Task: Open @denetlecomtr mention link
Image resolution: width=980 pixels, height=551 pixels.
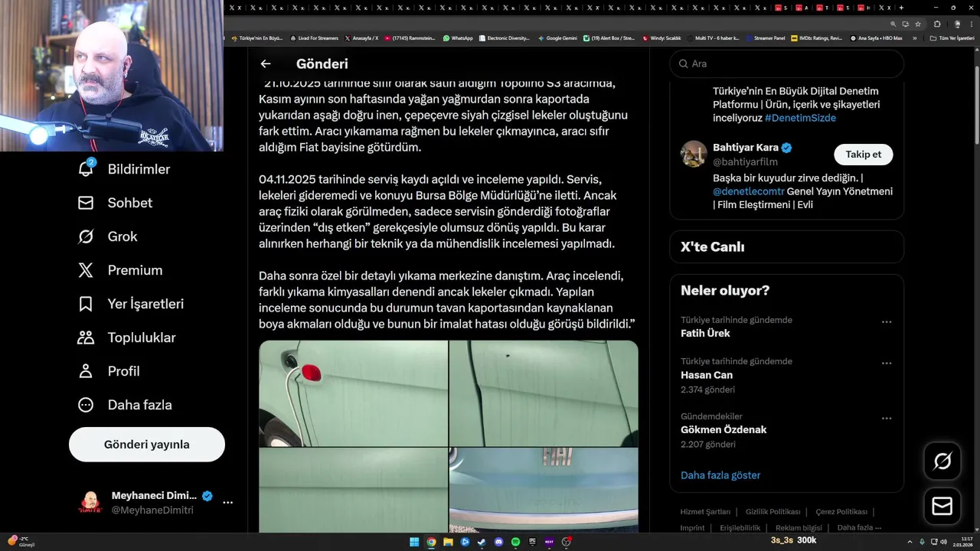Action: pos(749,191)
